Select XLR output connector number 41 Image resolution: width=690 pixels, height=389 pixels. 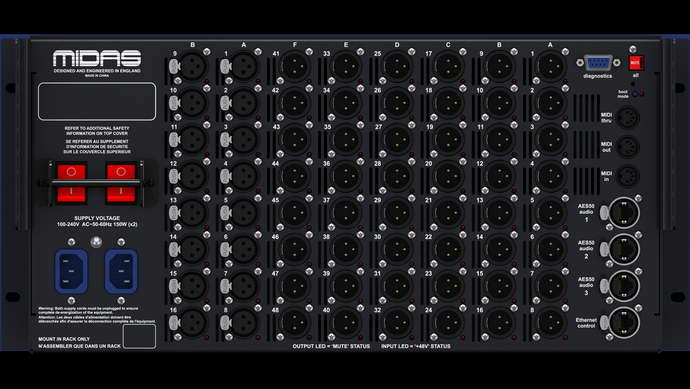coord(294,66)
